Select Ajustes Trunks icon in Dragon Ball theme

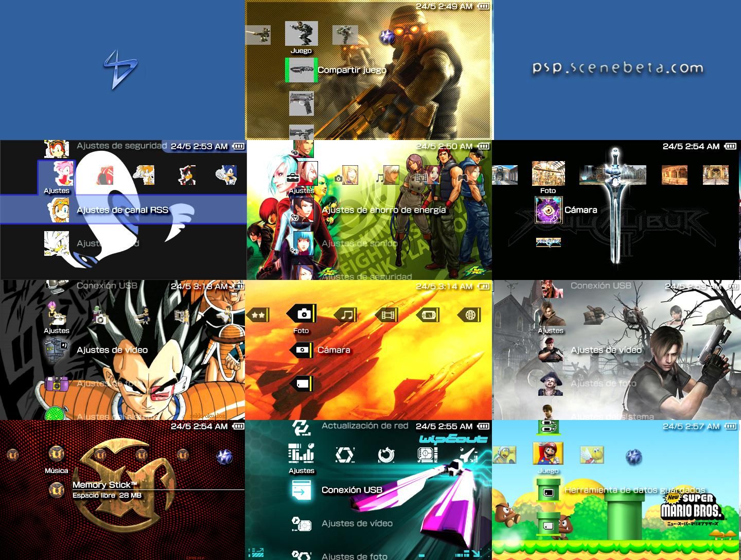point(57,313)
